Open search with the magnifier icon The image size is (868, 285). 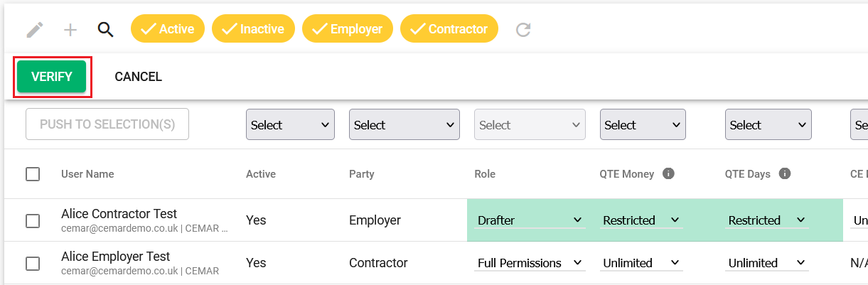coord(106,30)
